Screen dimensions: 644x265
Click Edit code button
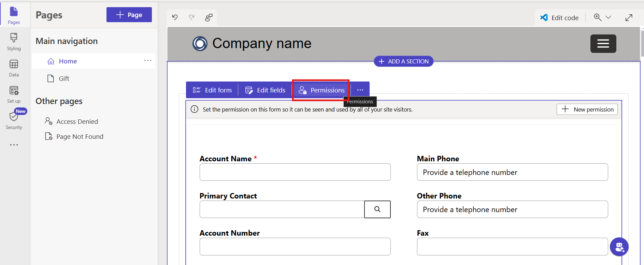pos(559,18)
